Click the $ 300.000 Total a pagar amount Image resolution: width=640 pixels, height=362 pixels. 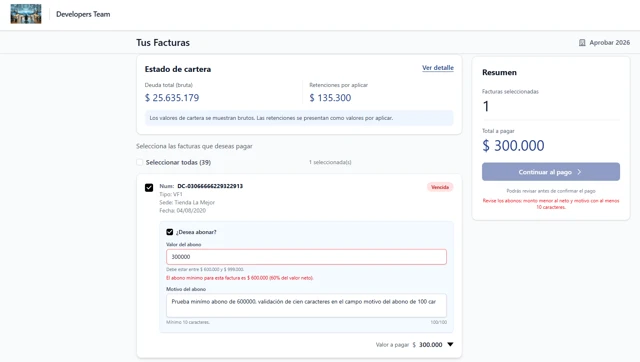coord(513,146)
